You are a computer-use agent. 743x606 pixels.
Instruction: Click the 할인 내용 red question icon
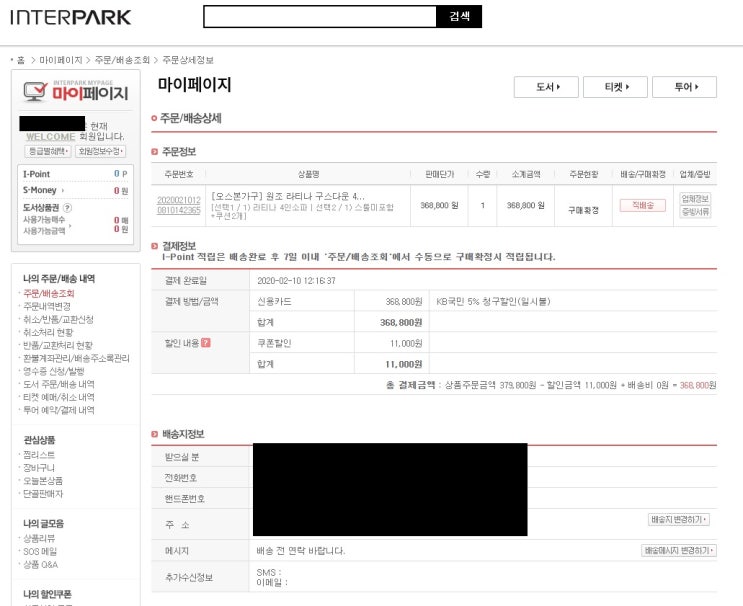[x=206, y=343]
